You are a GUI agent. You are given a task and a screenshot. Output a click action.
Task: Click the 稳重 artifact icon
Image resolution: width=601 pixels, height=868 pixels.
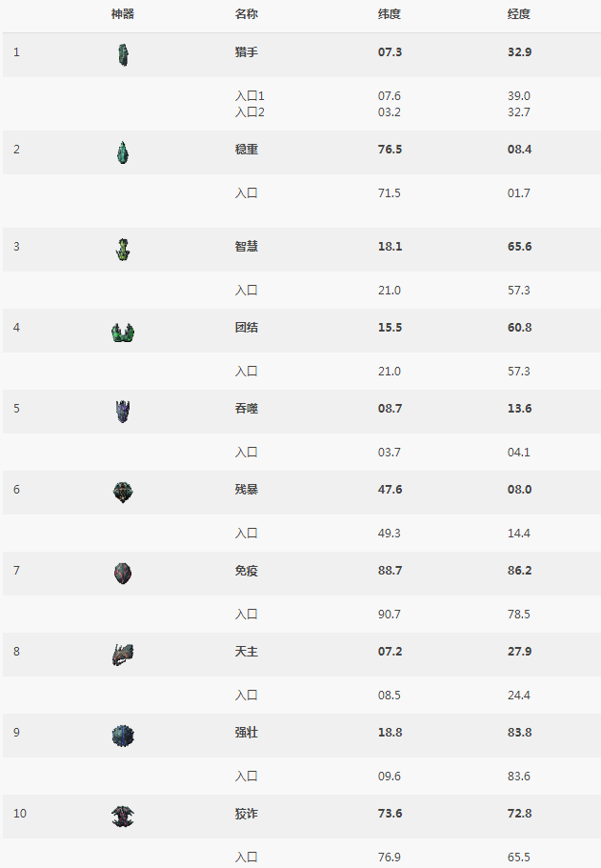(122, 151)
